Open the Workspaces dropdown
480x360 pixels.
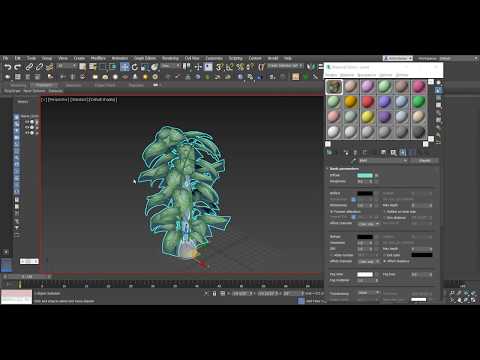point(460,58)
